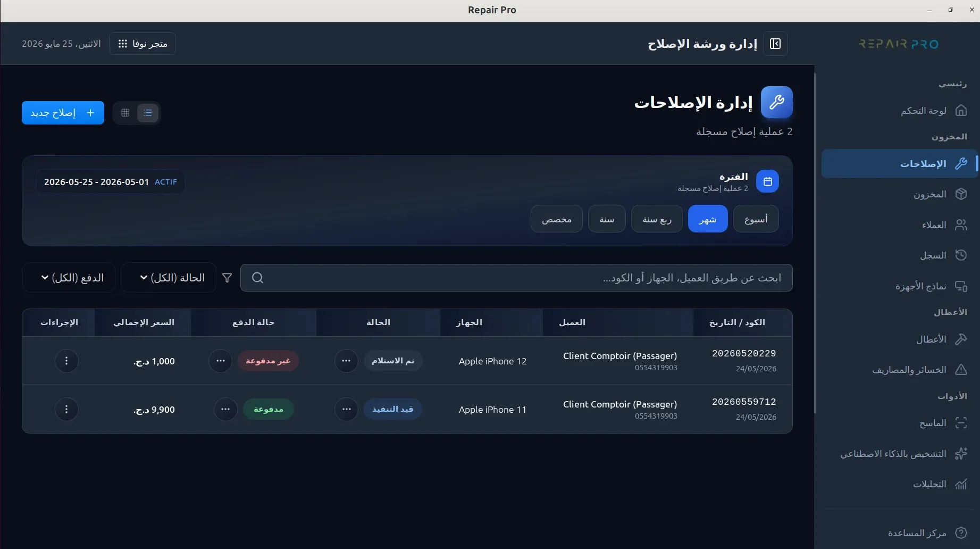Viewport: 980px width, 549px height.
Task: Click Client Comptoir in 20260520229 row
Action: click(x=620, y=356)
